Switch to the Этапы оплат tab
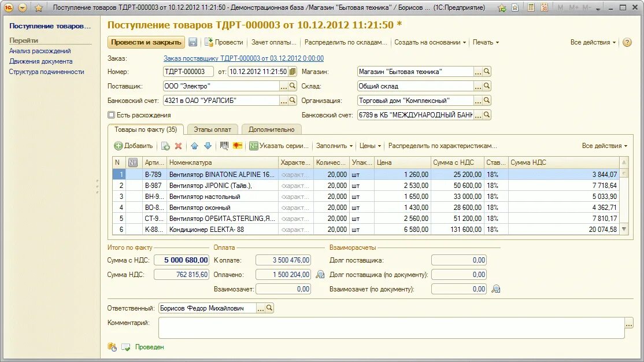Image resolution: width=644 pixels, height=362 pixels. coord(212,130)
